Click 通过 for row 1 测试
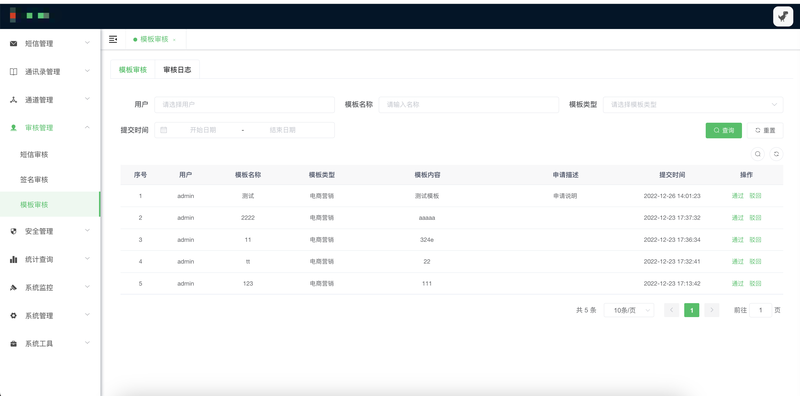The image size is (800, 396). click(737, 196)
